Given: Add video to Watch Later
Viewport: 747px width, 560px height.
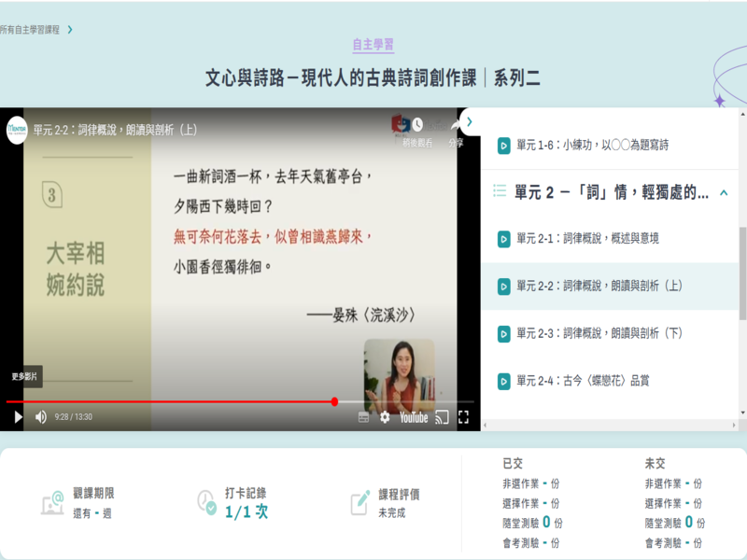Looking at the screenshot, I should point(416,126).
